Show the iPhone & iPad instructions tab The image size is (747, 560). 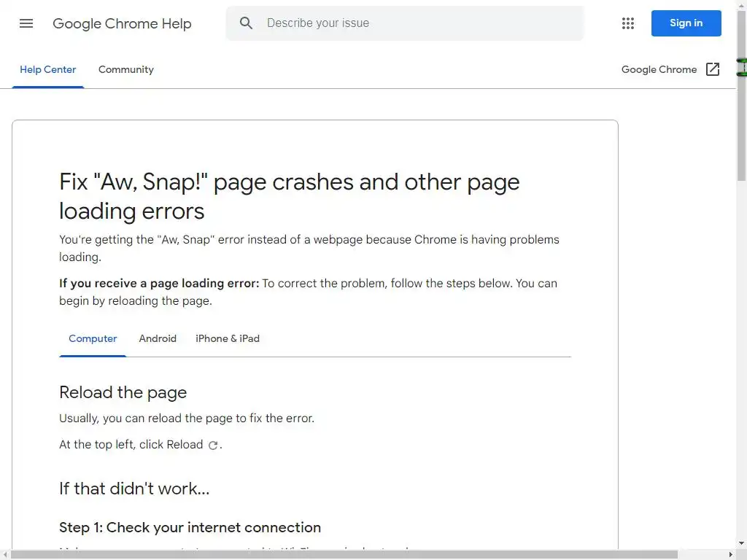228,339
